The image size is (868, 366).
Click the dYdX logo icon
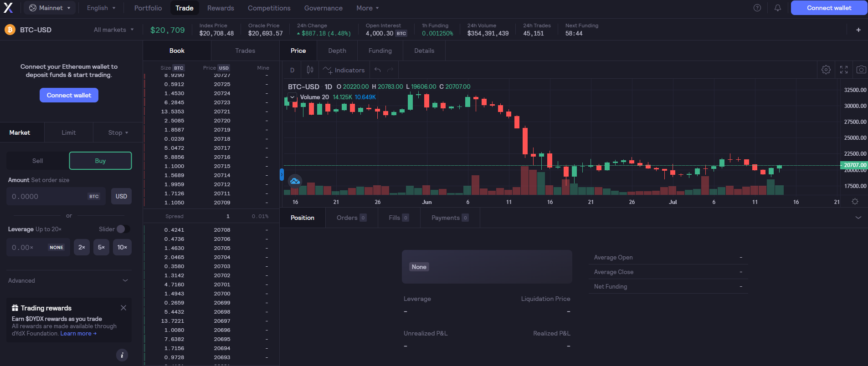click(8, 8)
